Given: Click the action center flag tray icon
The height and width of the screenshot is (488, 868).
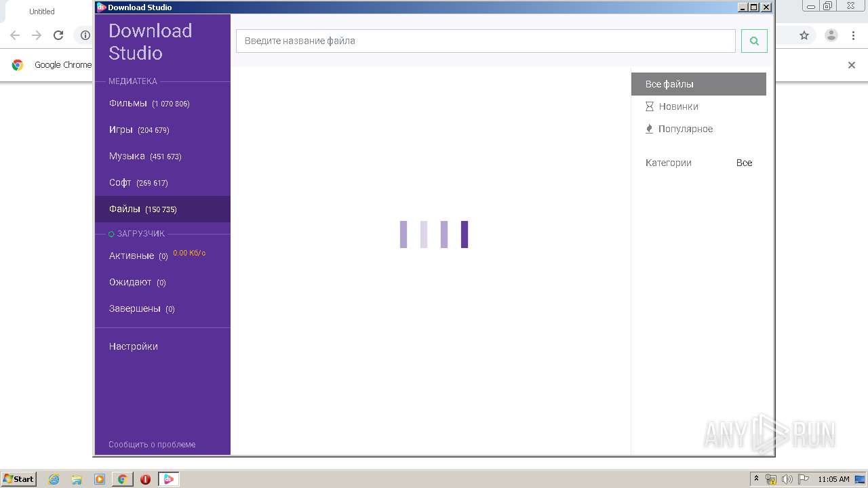Looking at the screenshot, I should (804, 479).
